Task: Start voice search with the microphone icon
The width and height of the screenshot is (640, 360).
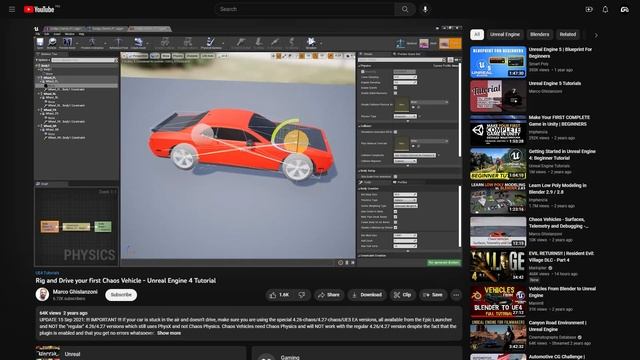Action: coord(425,9)
